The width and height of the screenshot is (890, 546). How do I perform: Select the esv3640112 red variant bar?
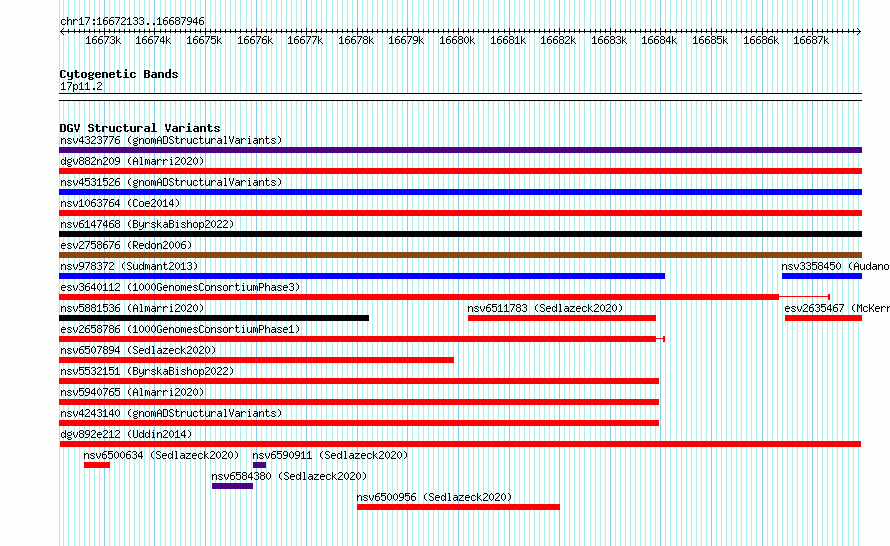coord(419,297)
